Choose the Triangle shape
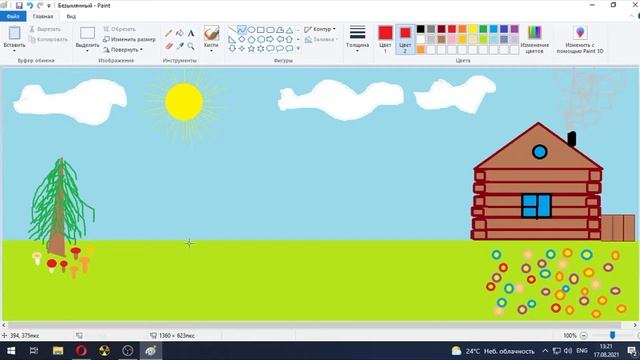 point(289,30)
